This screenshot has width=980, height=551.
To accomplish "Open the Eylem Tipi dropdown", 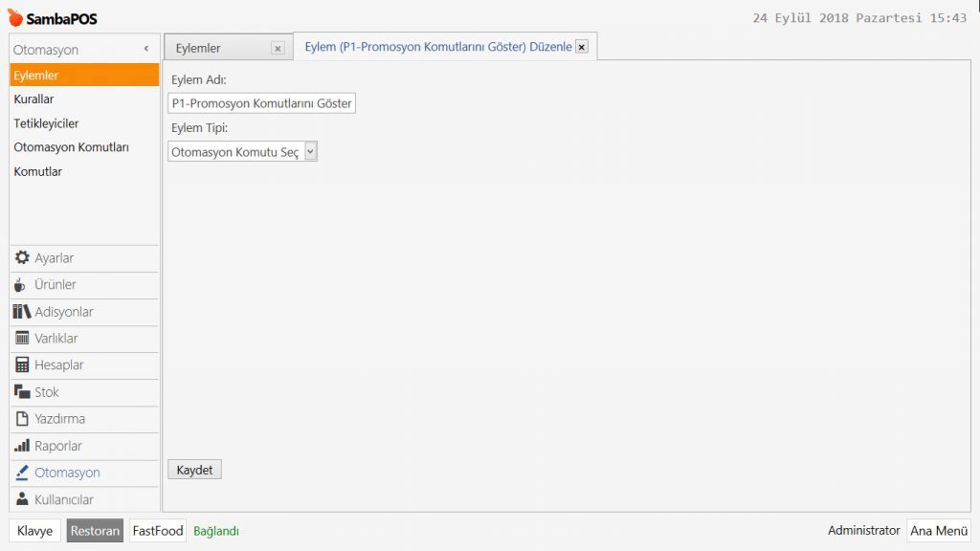I will pyautogui.click(x=310, y=151).
